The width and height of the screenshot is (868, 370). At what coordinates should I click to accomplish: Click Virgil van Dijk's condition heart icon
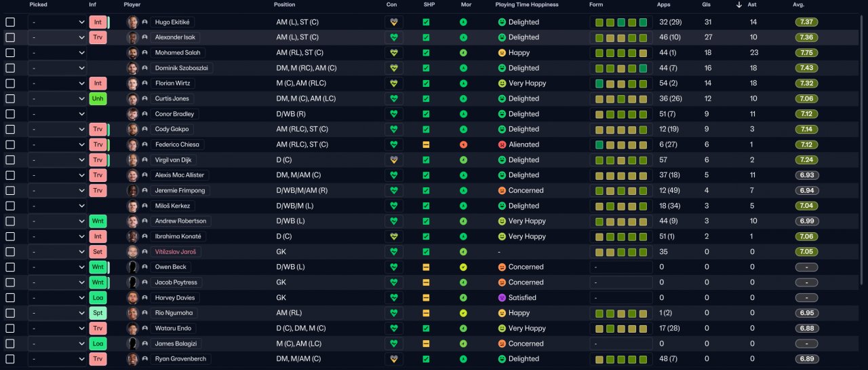point(393,160)
